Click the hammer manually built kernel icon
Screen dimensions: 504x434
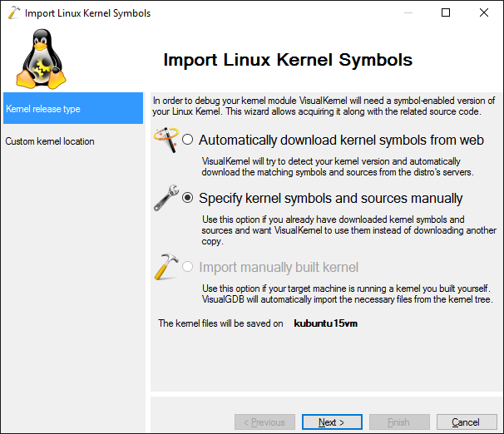(x=166, y=267)
